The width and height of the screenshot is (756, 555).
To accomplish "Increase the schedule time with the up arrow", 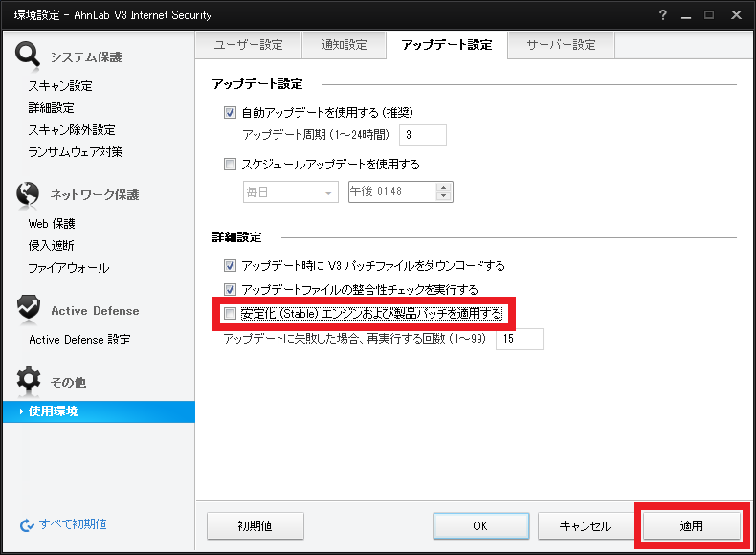I will (x=444, y=188).
